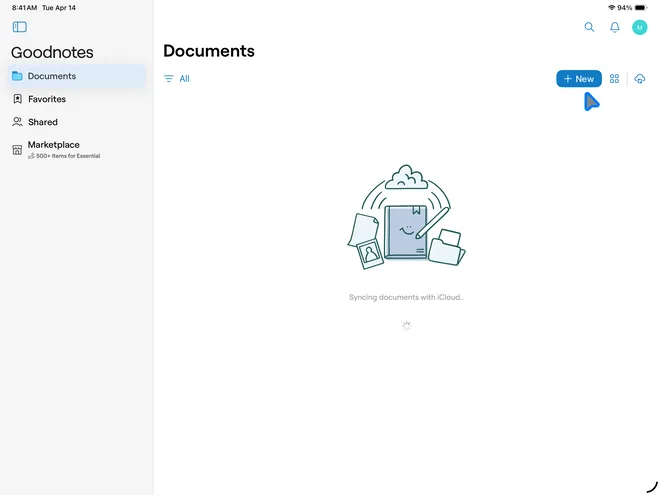
Task: Select Documents in the sidebar
Action: tap(77, 76)
